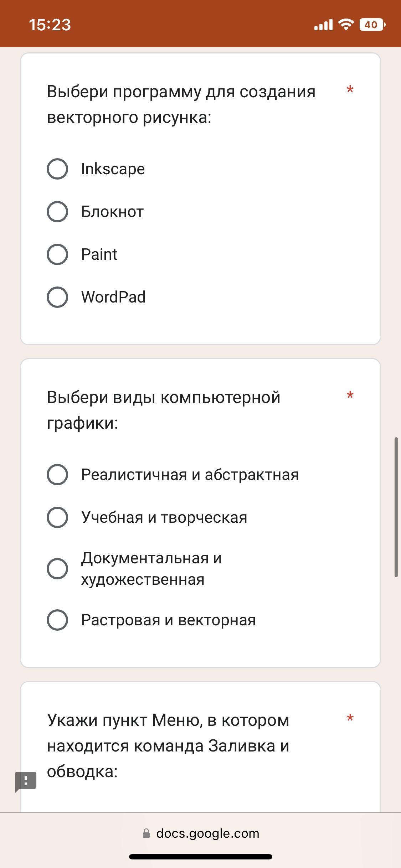The height and width of the screenshot is (868, 401).
Task: Click the page scrollbar thumb
Action: (396, 507)
